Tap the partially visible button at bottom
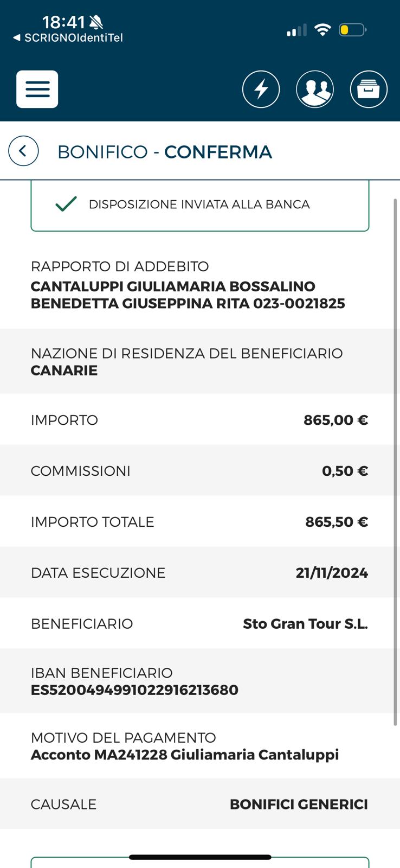Screen dimensions: 400x868 [200, 863]
